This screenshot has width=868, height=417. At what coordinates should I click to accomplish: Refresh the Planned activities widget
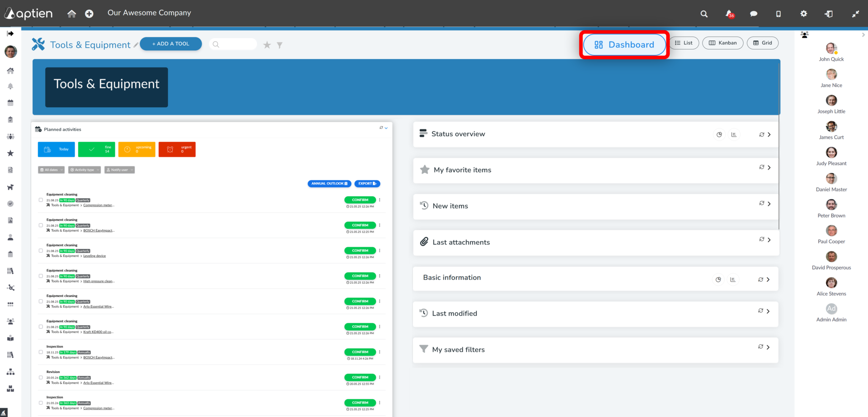coord(381,128)
